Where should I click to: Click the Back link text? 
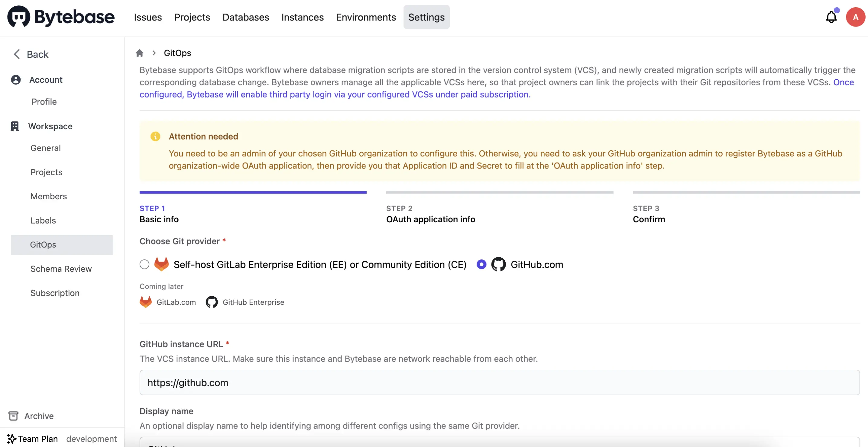[37, 54]
